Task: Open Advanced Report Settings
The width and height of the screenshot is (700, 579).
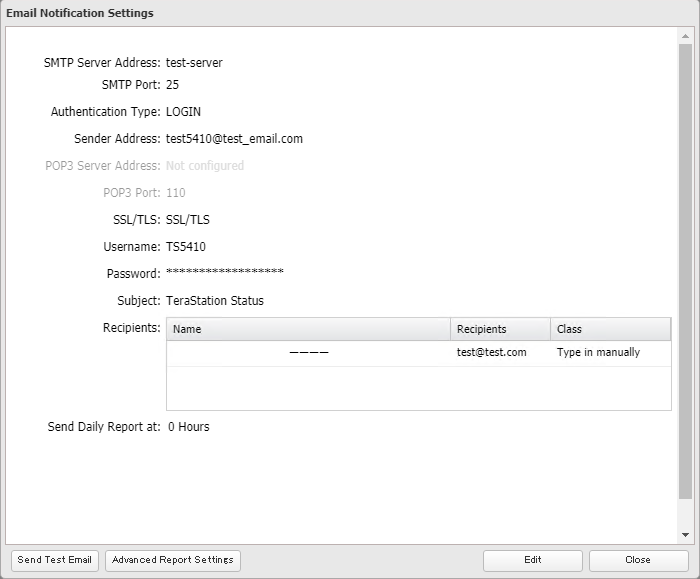Action: click(173, 560)
